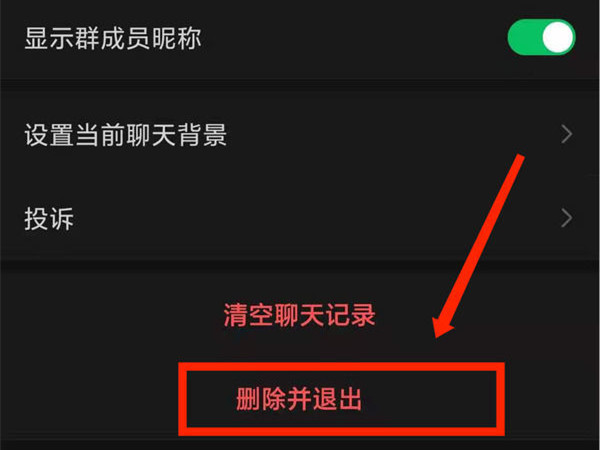Click the 设置当前聊天背景 text label

(x=126, y=135)
